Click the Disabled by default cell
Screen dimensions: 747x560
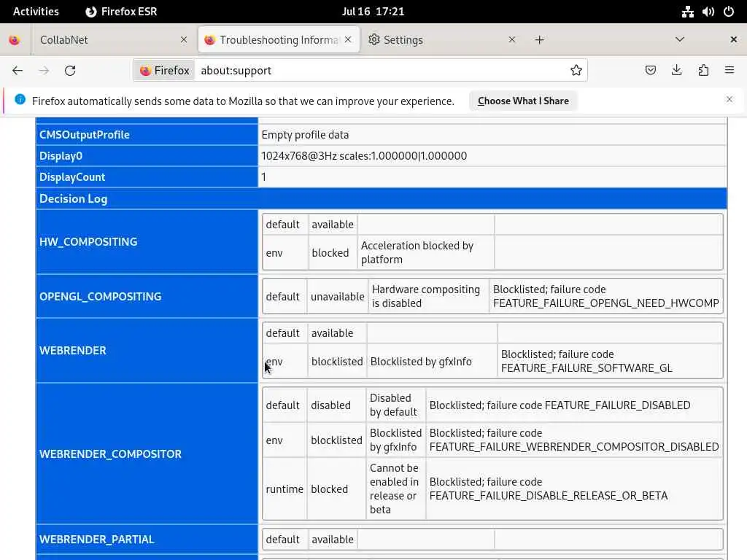click(395, 405)
